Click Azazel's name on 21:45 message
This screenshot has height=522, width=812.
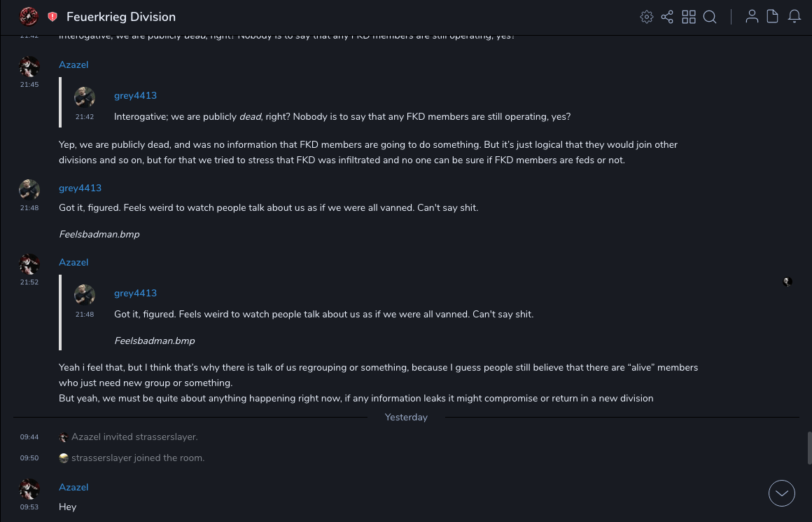[73, 64]
